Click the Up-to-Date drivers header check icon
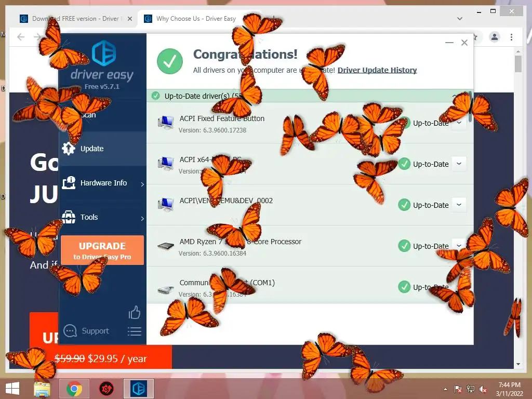The width and height of the screenshot is (532, 399). [x=156, y=96]
